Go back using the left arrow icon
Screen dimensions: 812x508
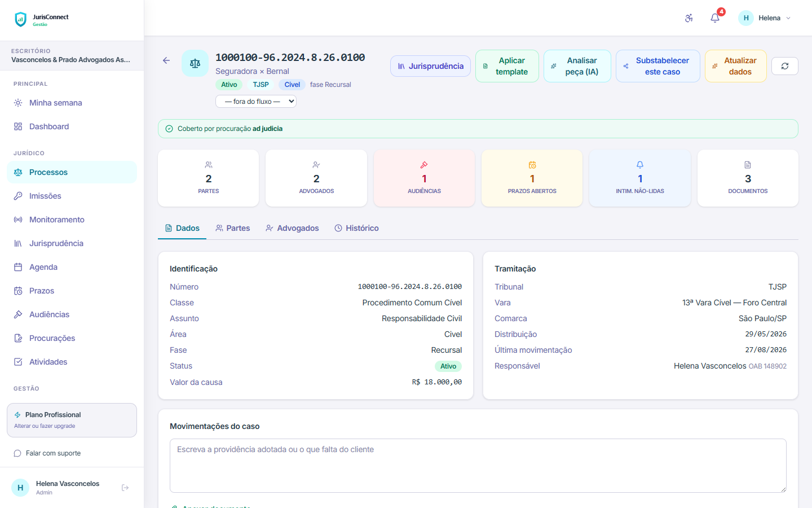(166, 60)
